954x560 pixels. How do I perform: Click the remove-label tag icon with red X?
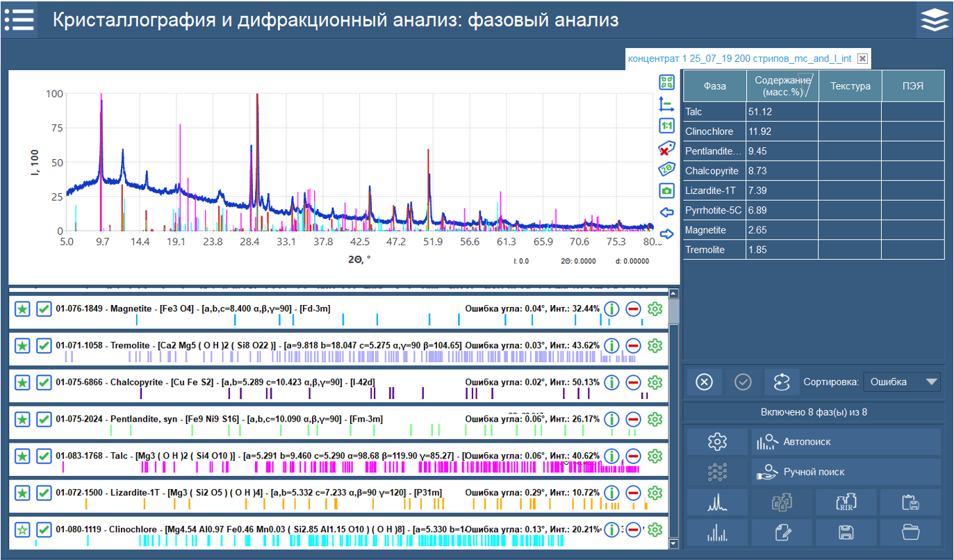666,147
